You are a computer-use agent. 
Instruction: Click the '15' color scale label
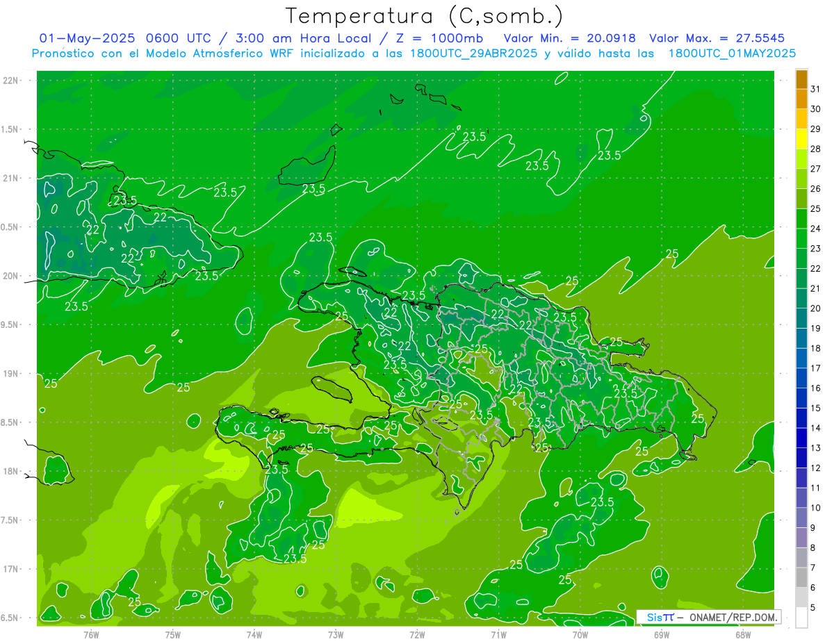click(x=816, y=408)
